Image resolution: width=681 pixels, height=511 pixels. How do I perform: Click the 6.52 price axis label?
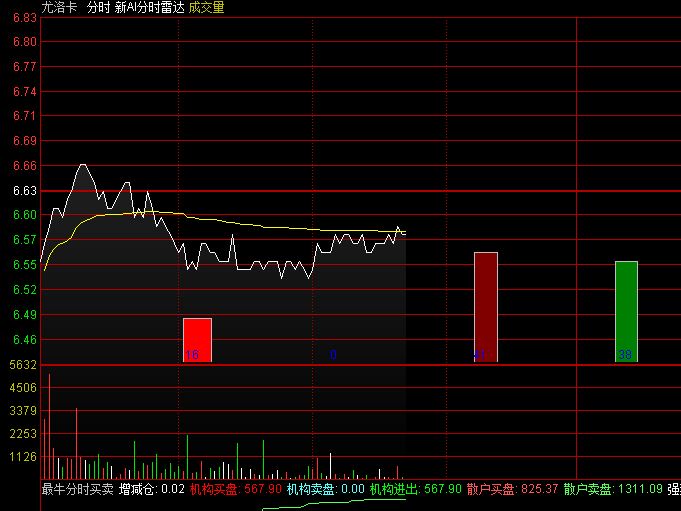click(25, 290)
